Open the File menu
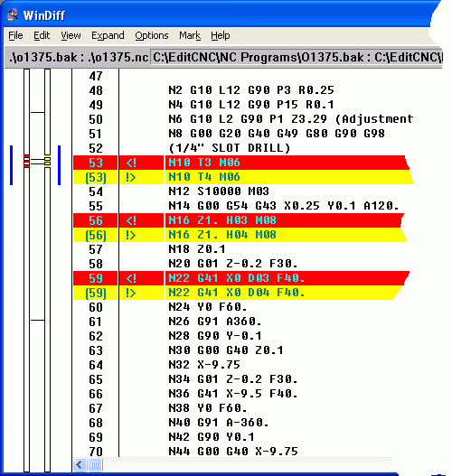The height and width of the screenshot is (476, 452). click(x=15, y=35)
